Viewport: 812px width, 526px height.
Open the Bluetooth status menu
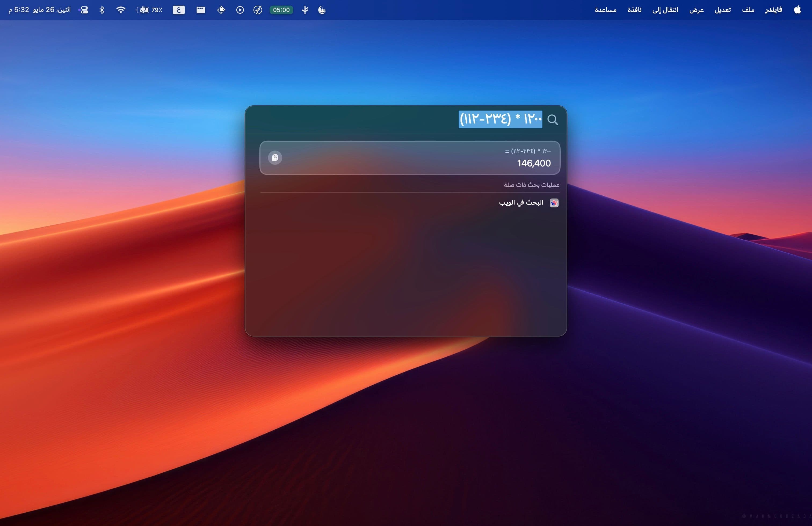pyautogui.click(x=102, y=10)
